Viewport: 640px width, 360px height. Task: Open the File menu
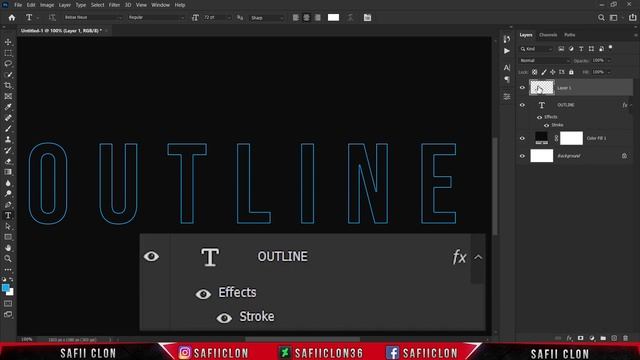pyautogui.click(x=18, y=5)
